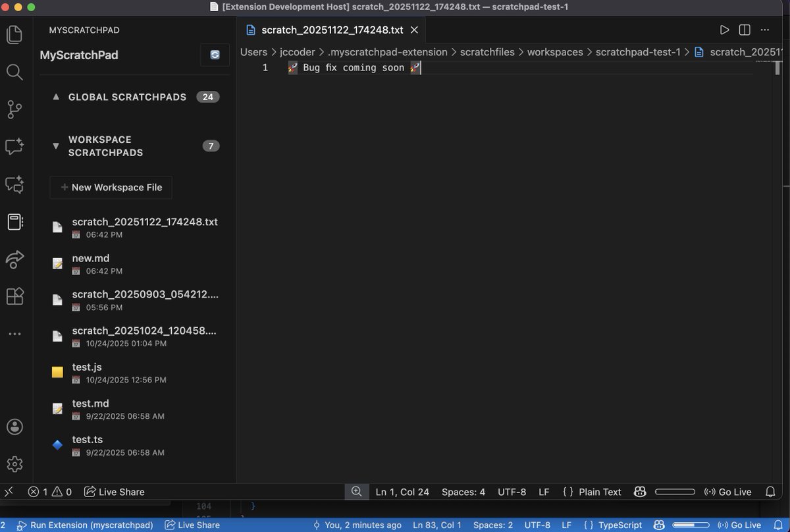Open Copilot status icon in front window

(640, 492)
